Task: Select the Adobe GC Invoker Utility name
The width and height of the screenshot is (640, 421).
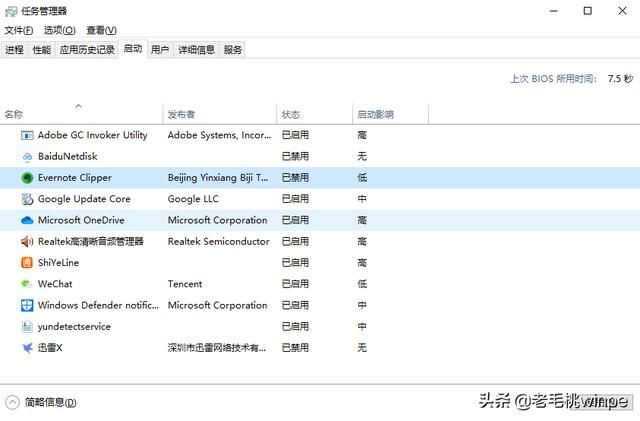Action: (x=93, y=135)
